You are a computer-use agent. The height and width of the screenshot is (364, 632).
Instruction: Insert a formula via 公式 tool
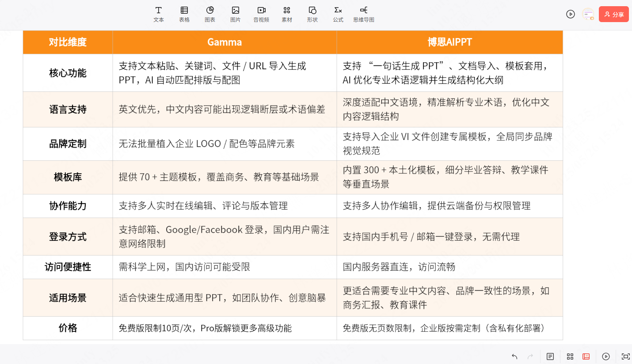(x=338, y=14)
